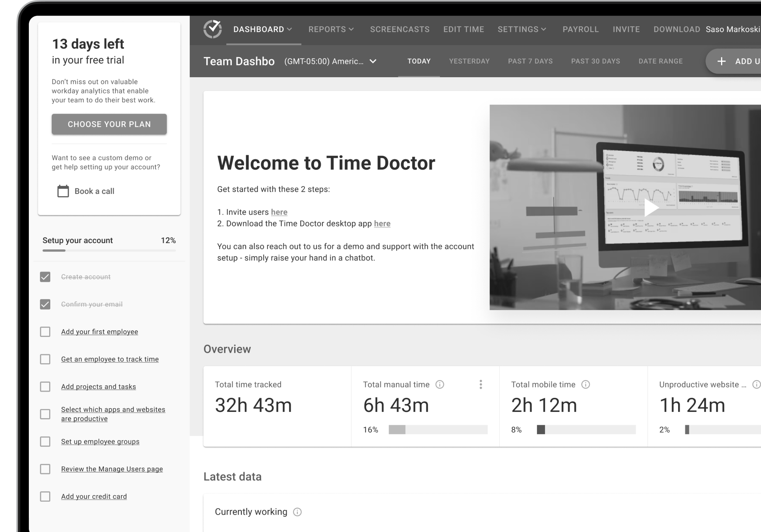The image size is (761, 532).
Task: Click info icon beside Total mobile time
Action: (586, 385)
